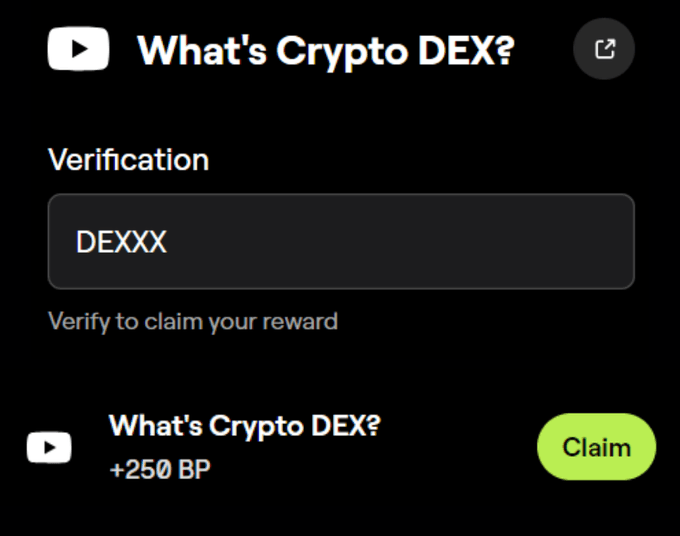The height and width of the screenshot is (536, 680).
Task: Click the +250 BP reward amount
Action: (x=160, y=469)
